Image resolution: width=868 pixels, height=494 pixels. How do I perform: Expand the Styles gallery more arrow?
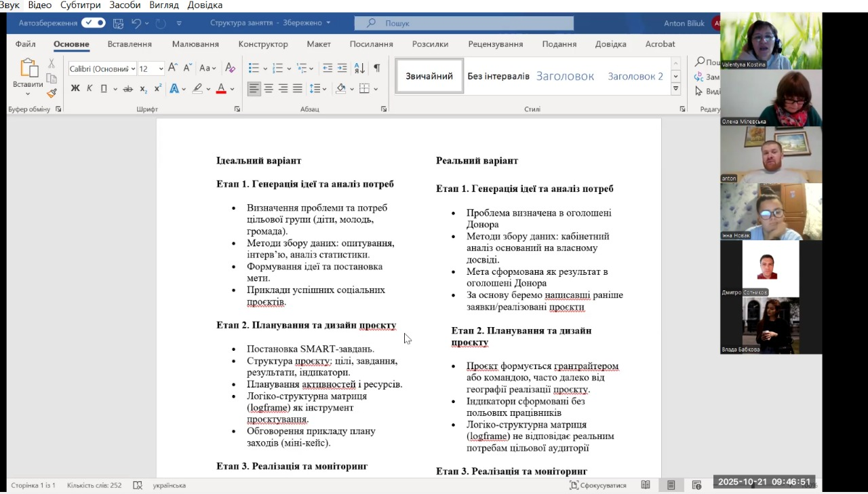pos(675,89)
